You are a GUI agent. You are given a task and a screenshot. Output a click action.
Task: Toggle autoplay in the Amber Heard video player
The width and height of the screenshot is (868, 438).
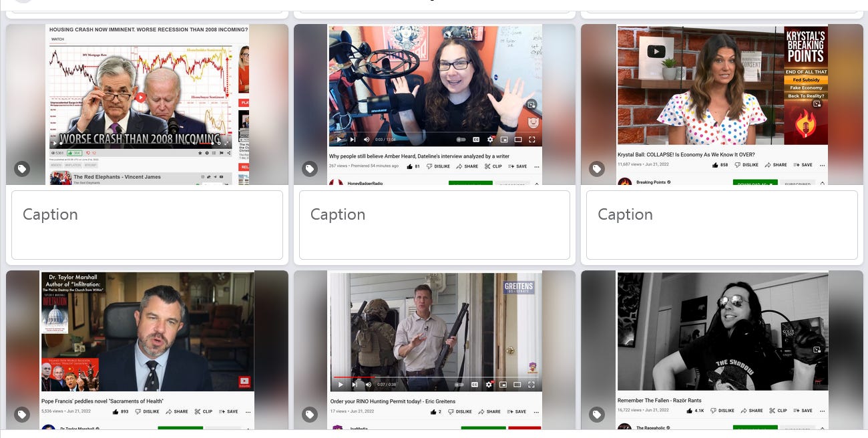click(x=461, y=140)
